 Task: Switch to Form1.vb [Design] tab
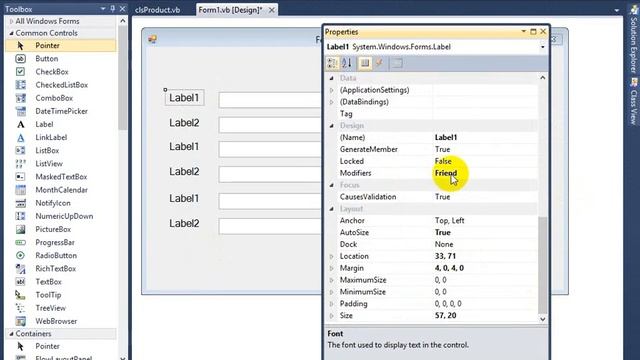231,10
